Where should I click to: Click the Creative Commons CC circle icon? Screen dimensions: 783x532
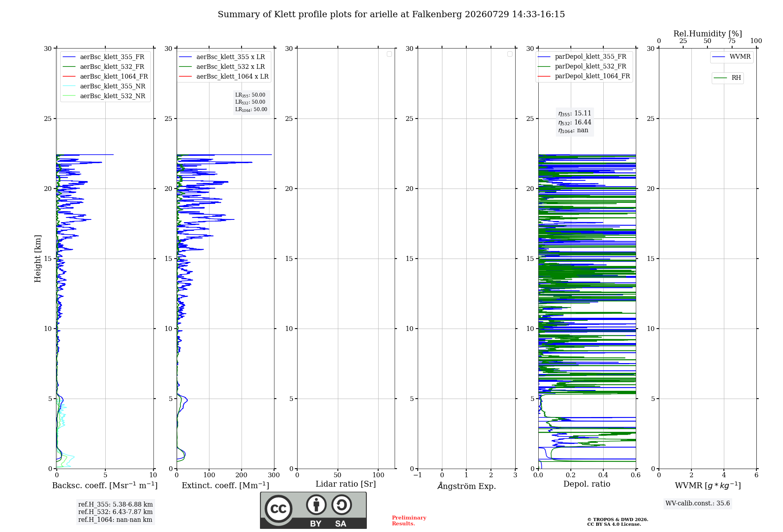(x=278, y=509)
